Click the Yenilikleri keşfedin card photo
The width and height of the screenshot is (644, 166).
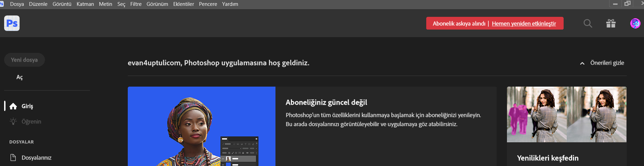(x=567, y=114)
